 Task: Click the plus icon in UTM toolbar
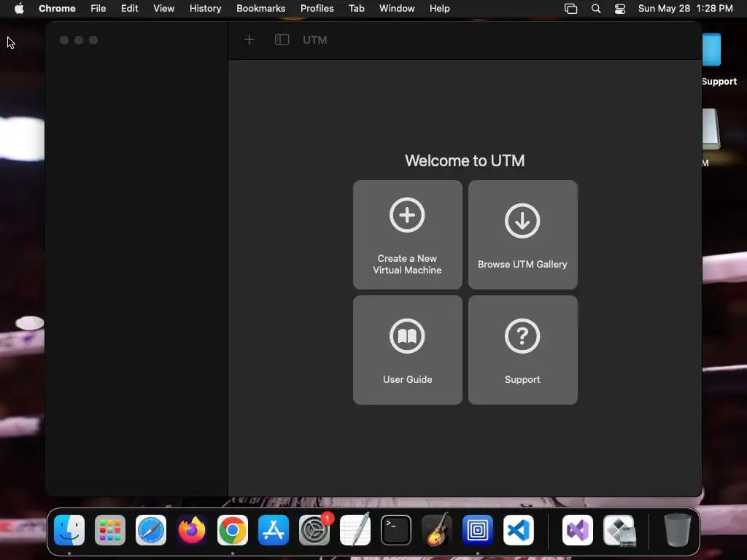[249, 40]
